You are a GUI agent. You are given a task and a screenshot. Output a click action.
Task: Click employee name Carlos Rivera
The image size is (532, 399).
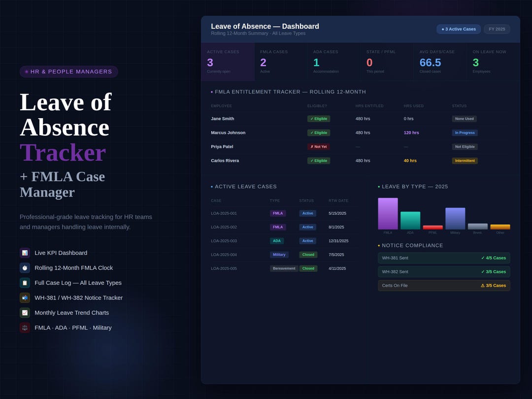click(x=225, y=161)
